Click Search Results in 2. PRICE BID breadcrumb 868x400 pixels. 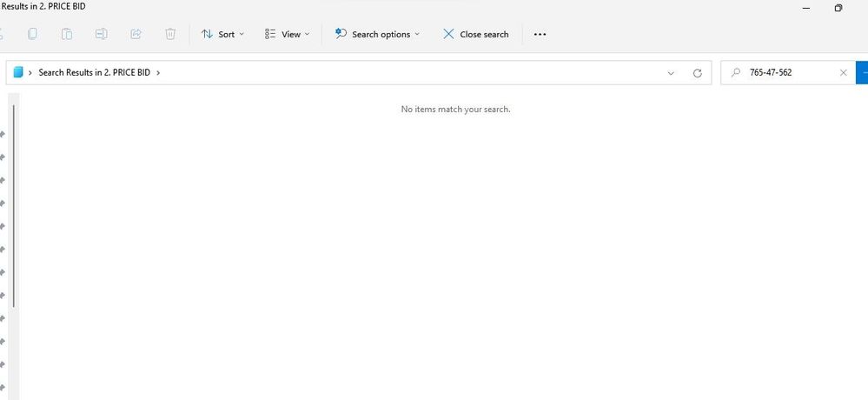click(x=94, y=72)
